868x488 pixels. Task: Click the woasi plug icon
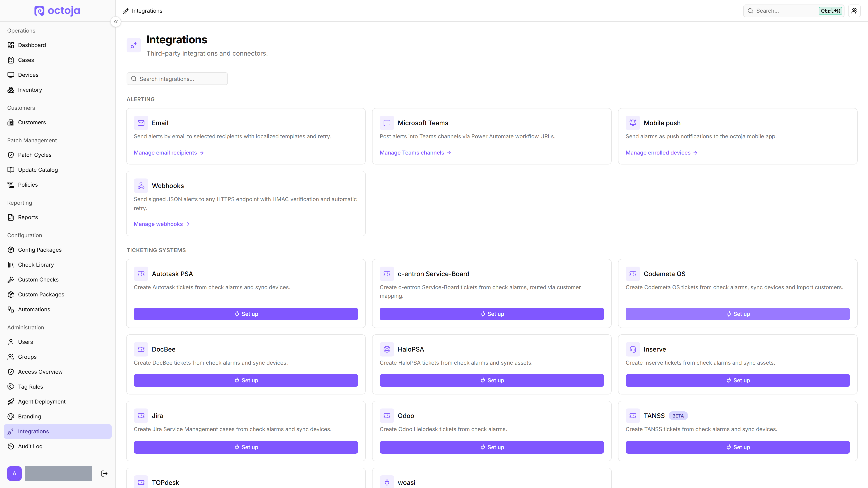[x=387, y=482]
